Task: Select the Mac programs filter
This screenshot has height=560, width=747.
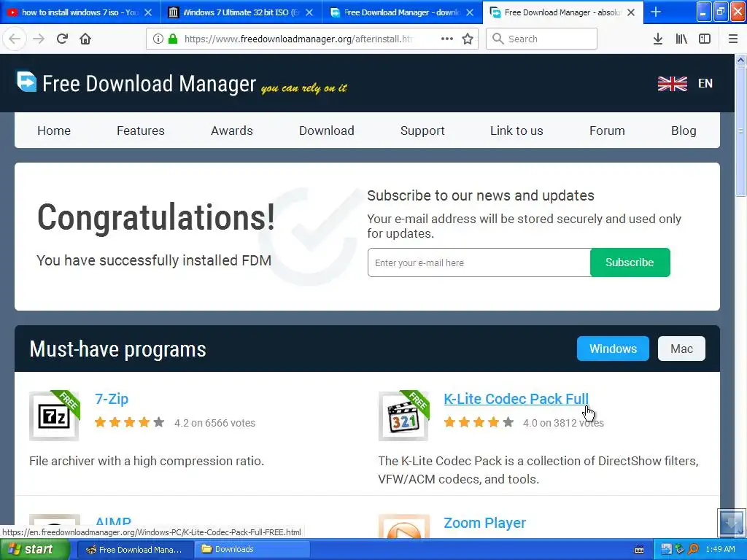Action: coord(681,349)
